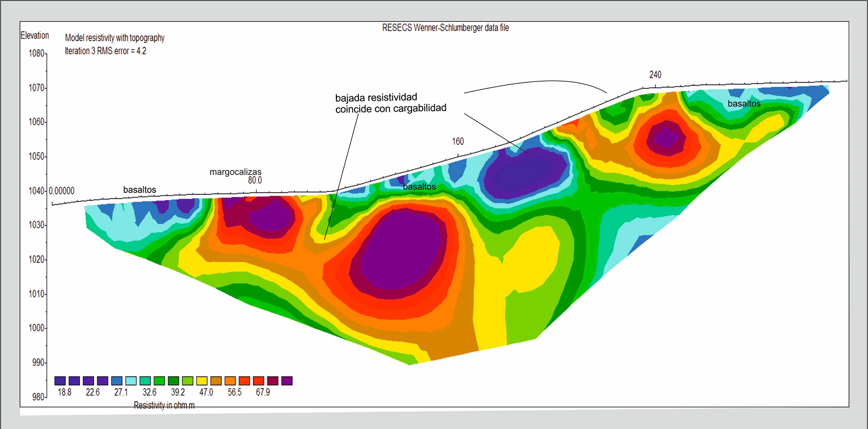
Task: Click the 1030 elevation tick label
Action: pyautogui.click(x=36, y=225)
